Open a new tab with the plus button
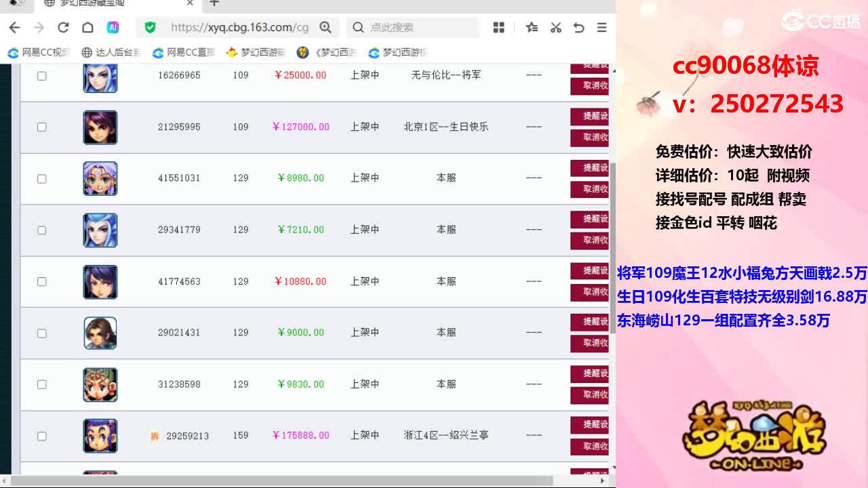Viewport: 868px width, 488px height. 214,3
